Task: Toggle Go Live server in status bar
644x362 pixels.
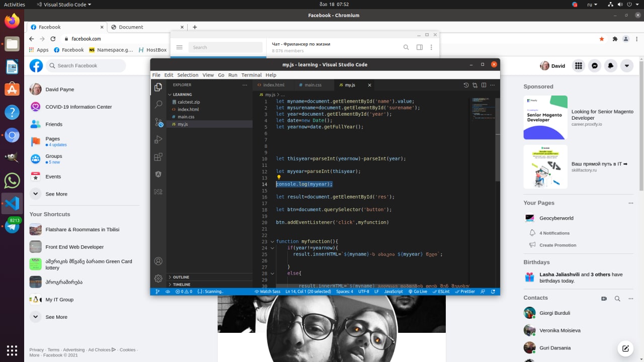Action: click(x=418, y=292)
